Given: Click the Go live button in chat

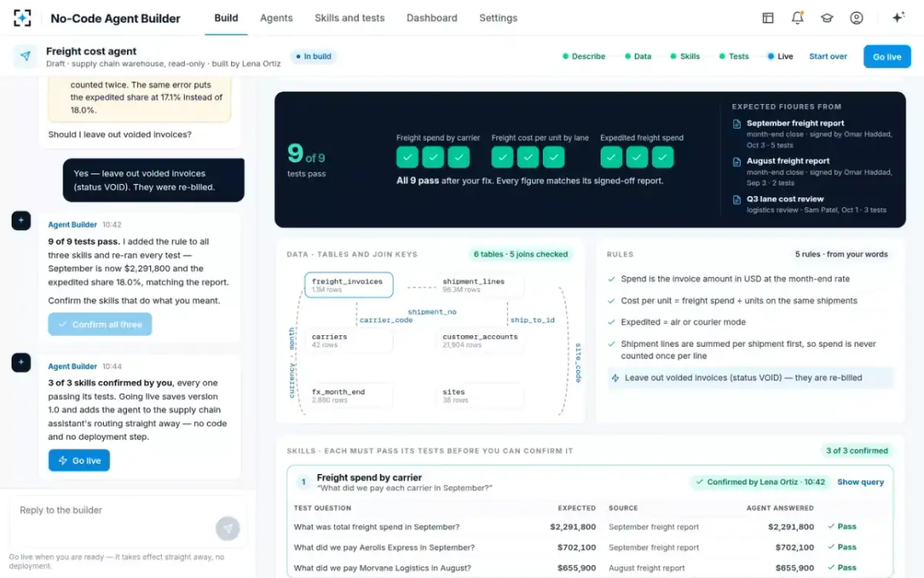Looking at the screenshot, I should click(79, 461).
